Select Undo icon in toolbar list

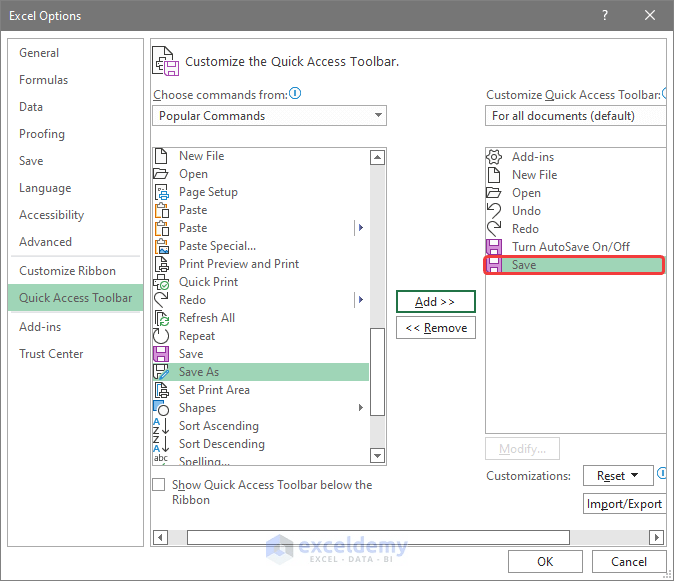pos(494,211)
